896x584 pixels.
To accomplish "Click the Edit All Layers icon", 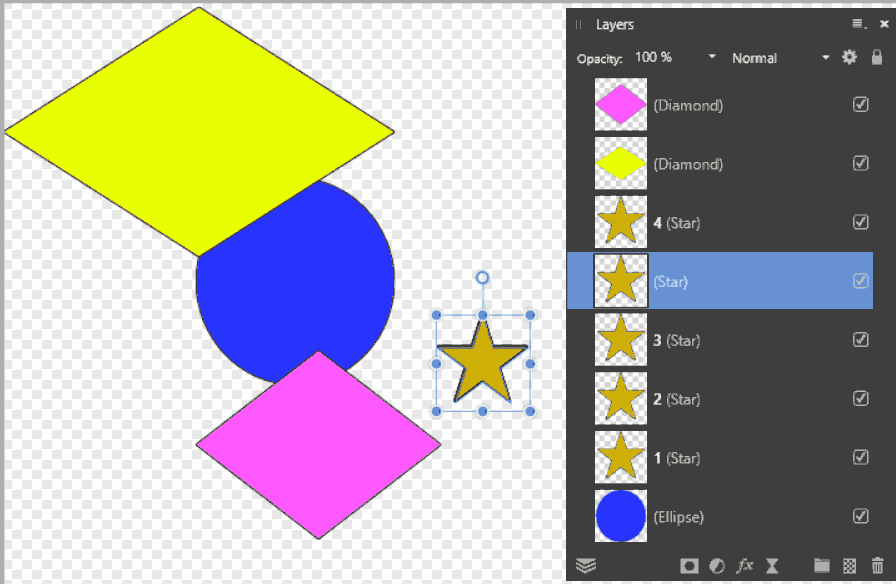I will [x=586, y=565].
